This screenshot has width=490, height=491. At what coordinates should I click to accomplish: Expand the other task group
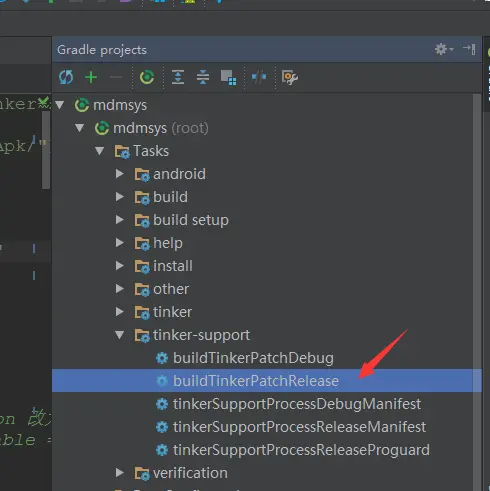[120, 289]
